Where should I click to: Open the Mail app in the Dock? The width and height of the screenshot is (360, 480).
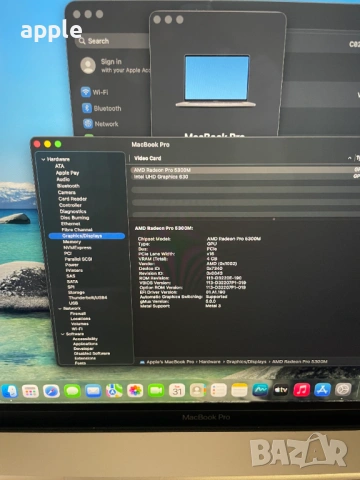click(x=93, y=391)
